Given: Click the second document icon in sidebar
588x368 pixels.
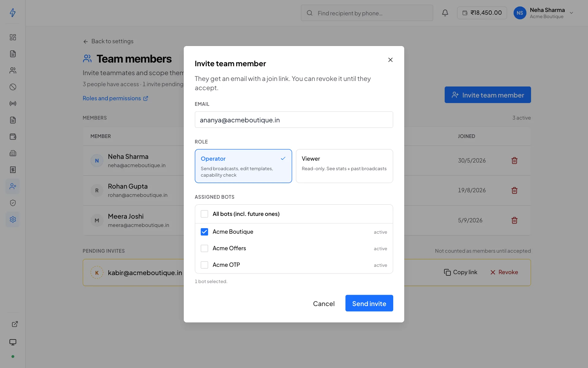Looking at the screenshot, I should 13,120.
